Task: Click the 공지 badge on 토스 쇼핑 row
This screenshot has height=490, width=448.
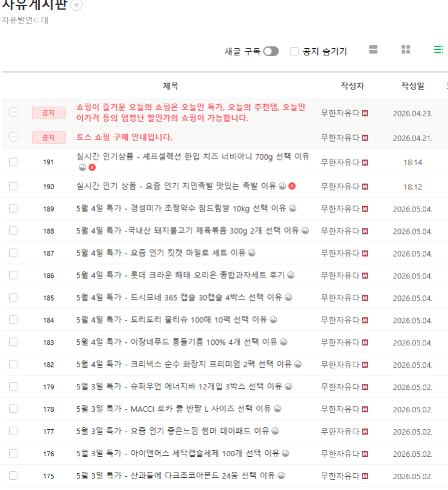Action: pos(49,137)
